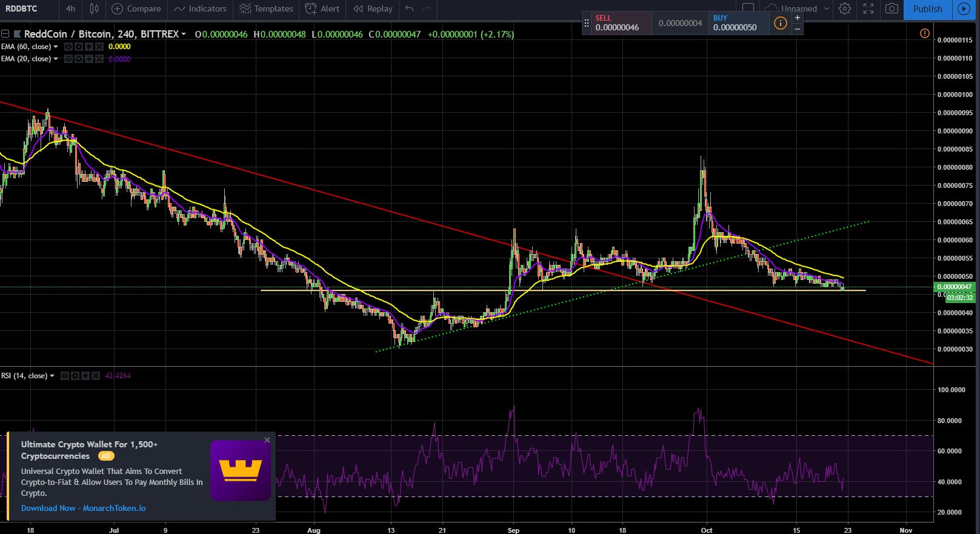Open the ReddCoin / Bitcoin title dropdown
Screen dimensions: 980x534
(184, 34)
